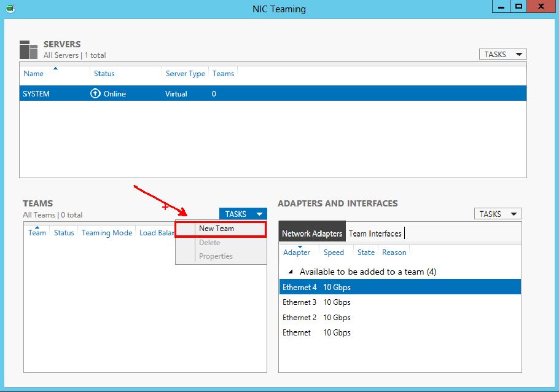Image resolution: width=559 pixels, height=392 pixels.
Task: Click the Servers section icon
Action: pyautogui.click(x=29, y=50)
